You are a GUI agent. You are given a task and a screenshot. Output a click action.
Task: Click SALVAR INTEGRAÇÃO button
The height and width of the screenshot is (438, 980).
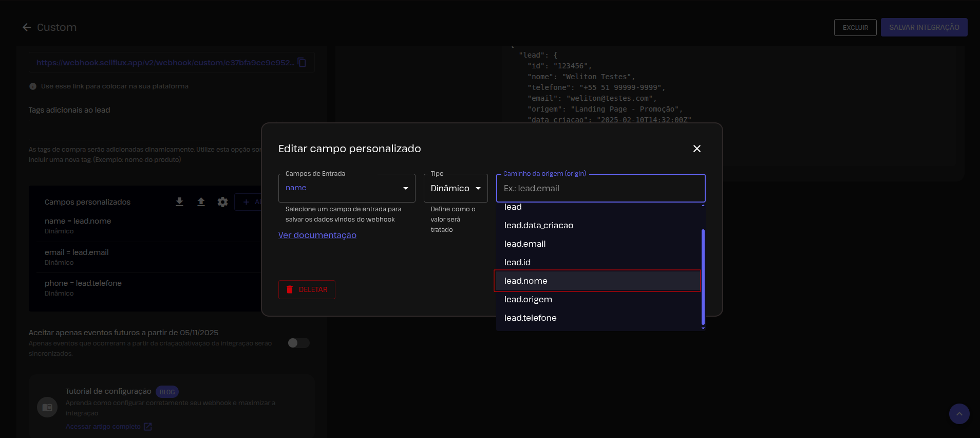(924, 27)
